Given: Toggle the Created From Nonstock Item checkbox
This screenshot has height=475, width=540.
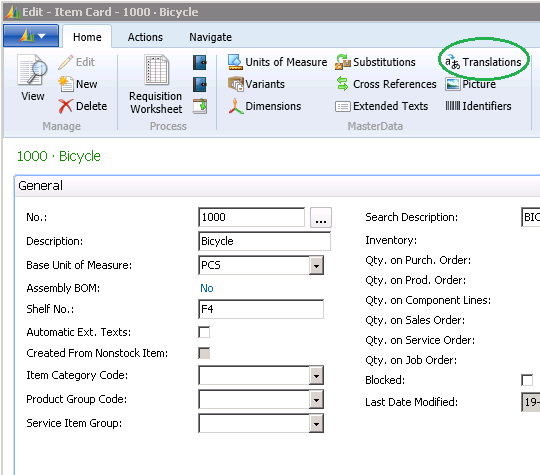Looking at the screenshot, I should point(204,353).
